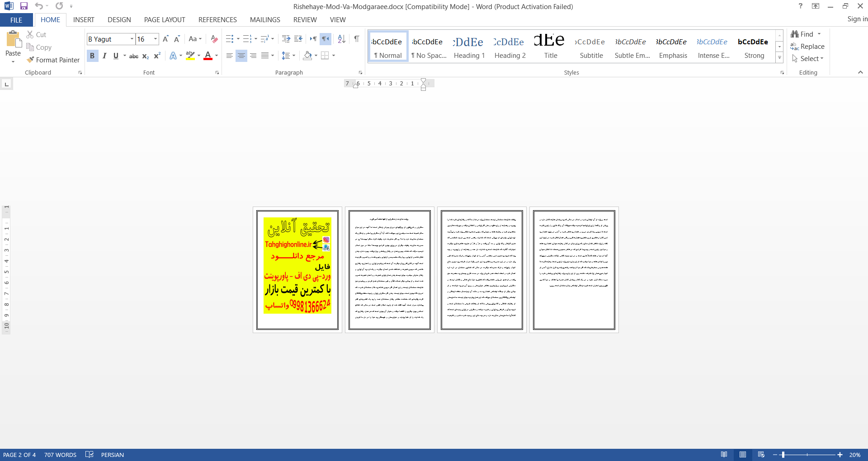Viewport: 868px width, 461px height.
Task: Switch to the PAGE LAYOUT tab
Action: tap(165, 20)
